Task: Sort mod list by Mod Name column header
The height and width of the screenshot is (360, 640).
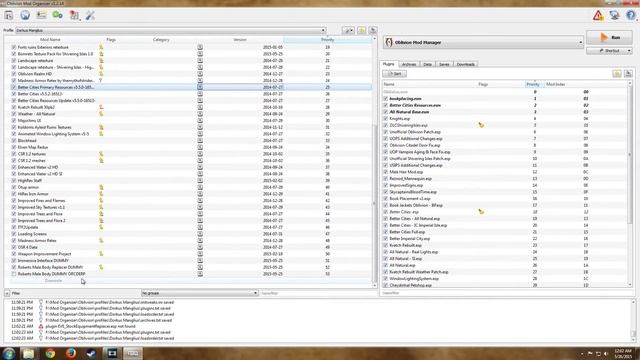Action: [51, 40]
